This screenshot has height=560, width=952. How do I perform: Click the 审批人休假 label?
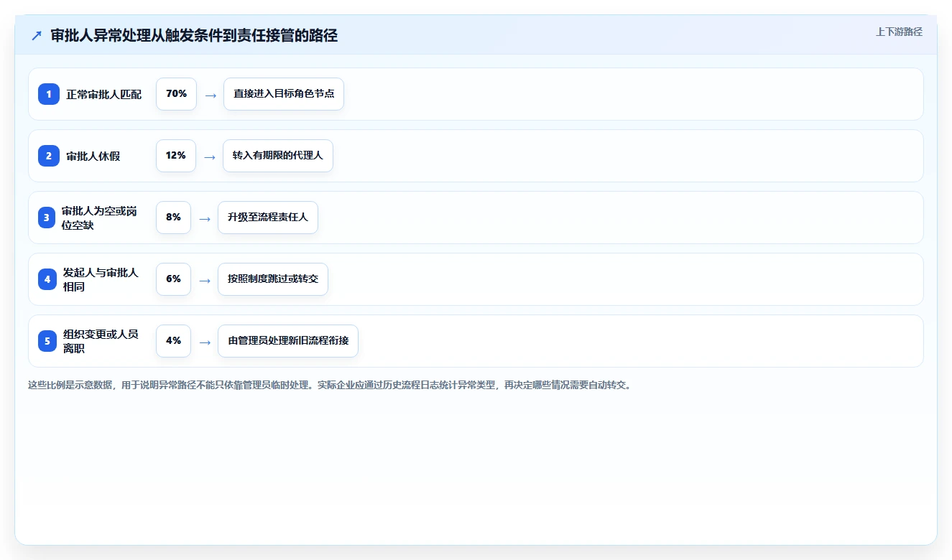[x=93, y=156]
